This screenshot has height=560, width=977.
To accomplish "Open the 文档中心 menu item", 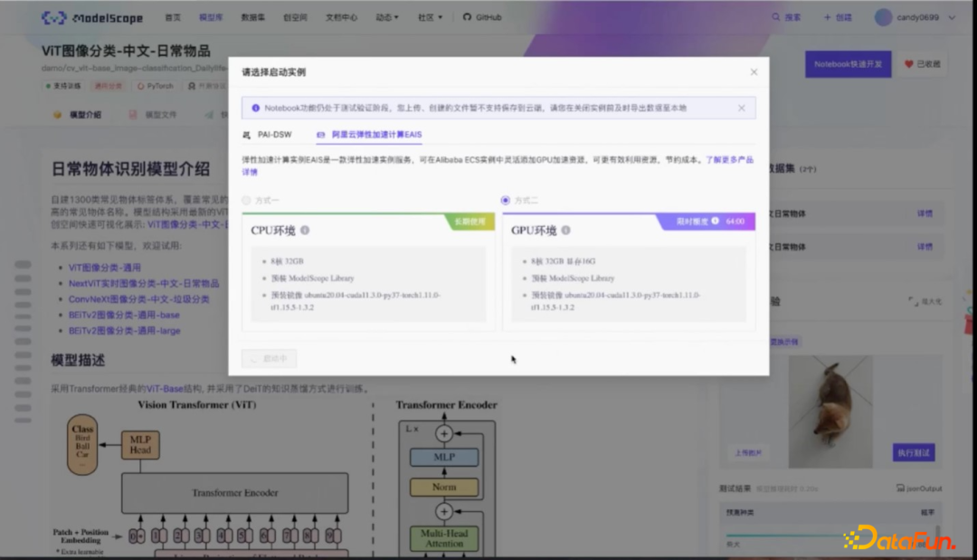I will point(341,17).
